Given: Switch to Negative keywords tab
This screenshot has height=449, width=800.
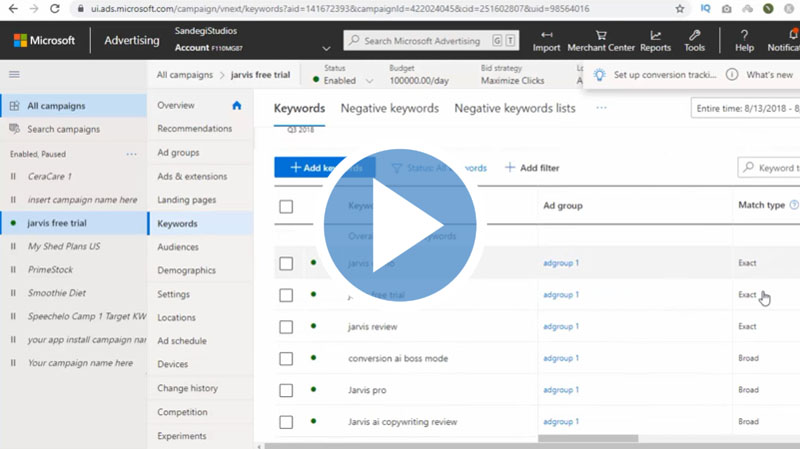Looking at the screenshot, I should (390, 108).
